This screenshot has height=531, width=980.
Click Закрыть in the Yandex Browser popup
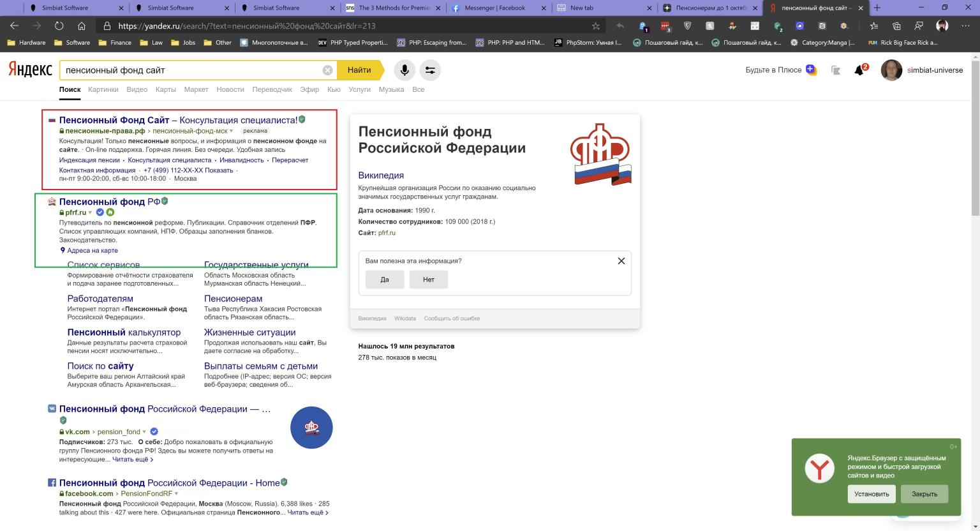[924, 494]
